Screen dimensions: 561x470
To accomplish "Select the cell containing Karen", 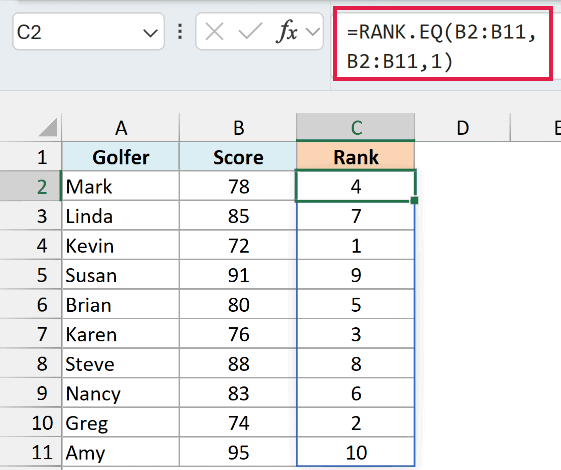I will click(121, 334).
